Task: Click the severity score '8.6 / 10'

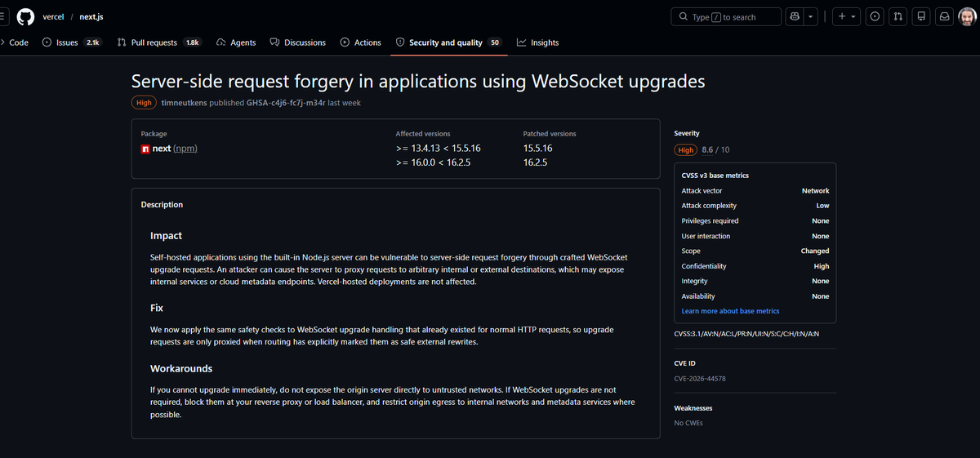Action: point(716,150)
